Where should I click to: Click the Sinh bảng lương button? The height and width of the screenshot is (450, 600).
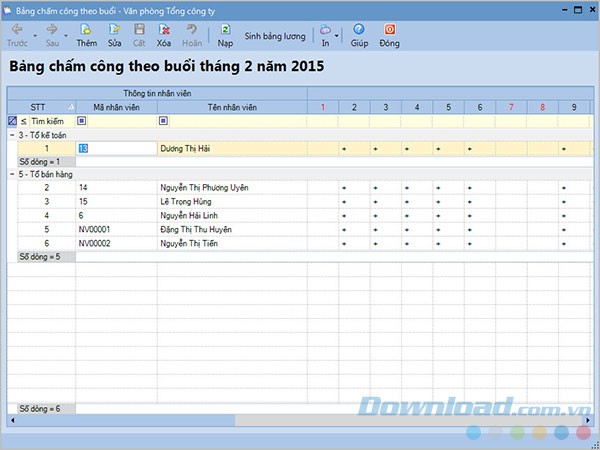tap(274, 34)
